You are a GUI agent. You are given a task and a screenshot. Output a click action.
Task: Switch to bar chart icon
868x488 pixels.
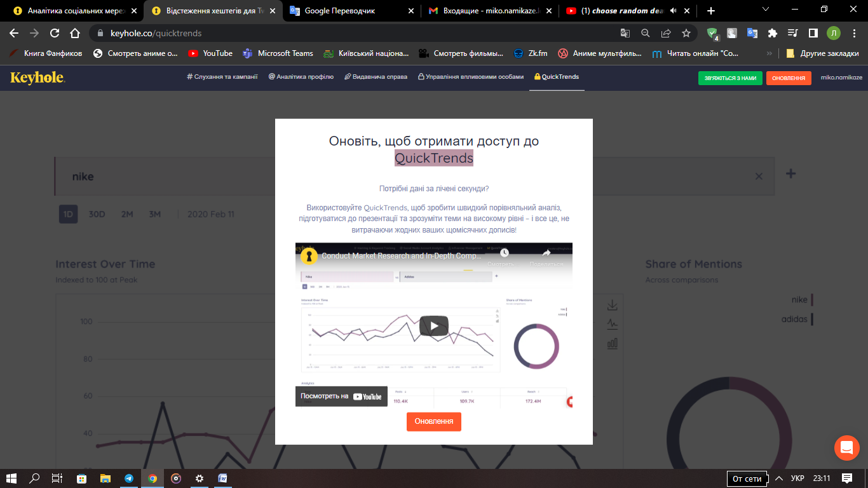click(x=613, y=343)
